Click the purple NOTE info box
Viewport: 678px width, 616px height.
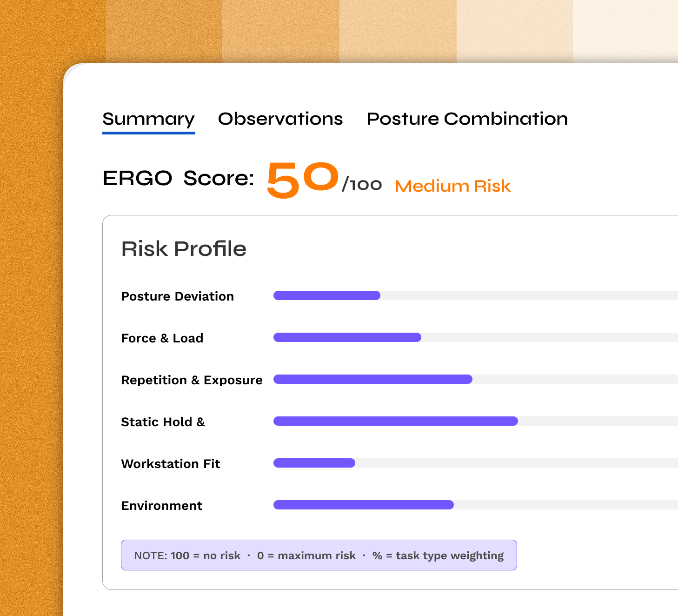click(x=319, y=555)
